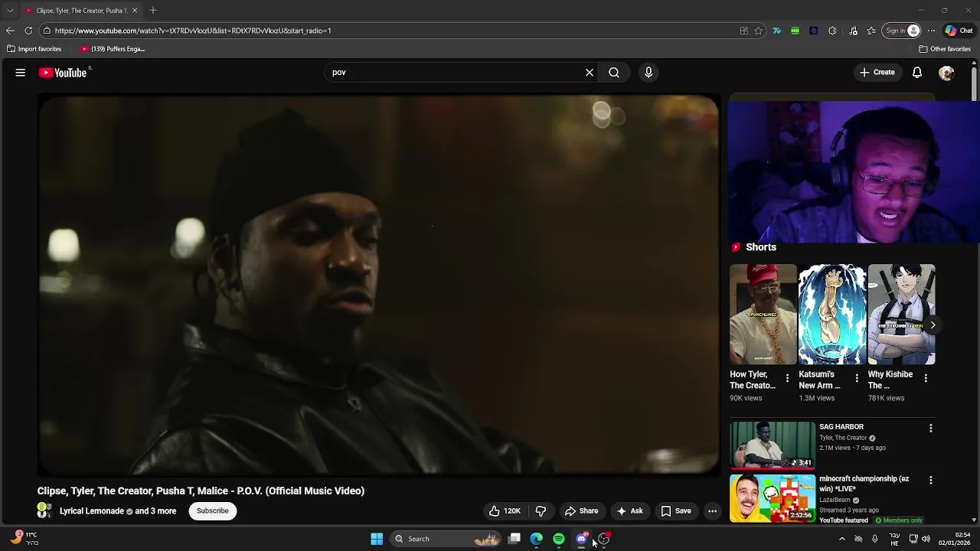Open the minecraft championship thumbnail
This screenshot has height=551, width=980.
click(773, 498)
